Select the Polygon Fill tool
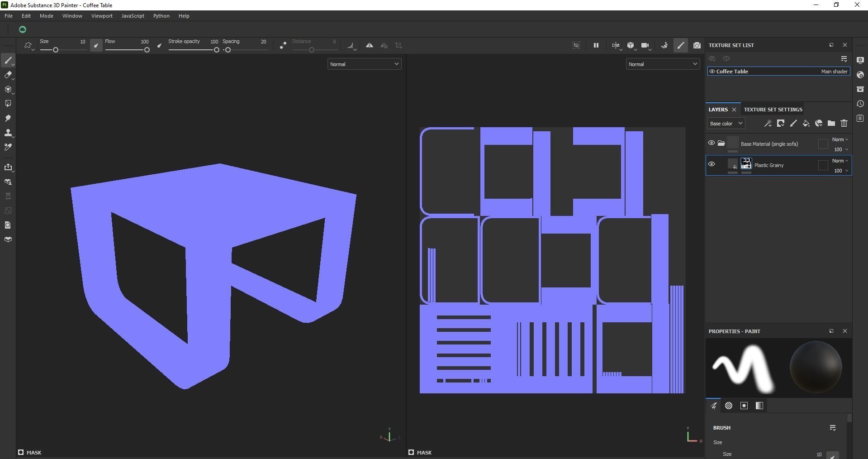The height and width of the screenshot is (459, 868). click(x=8, y=104)
